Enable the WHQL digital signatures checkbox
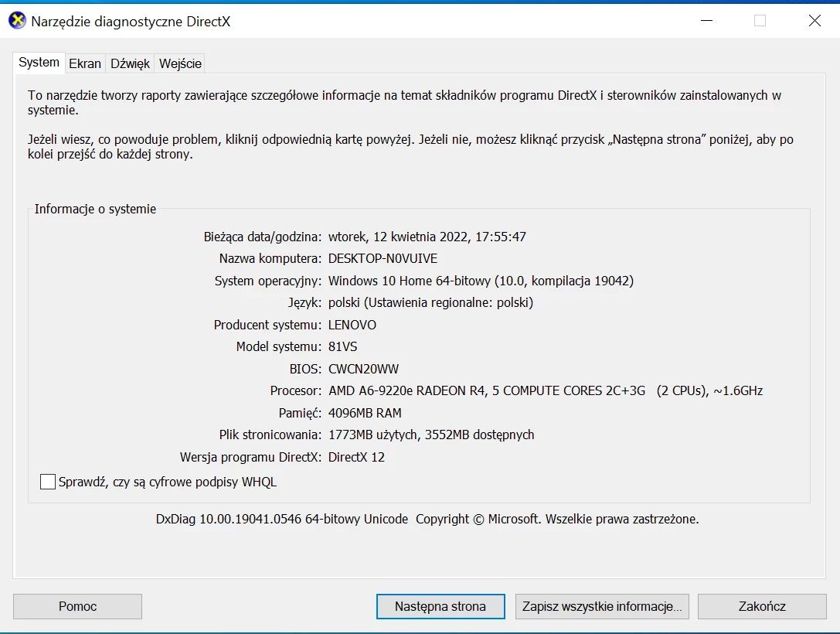 coord(48,482)
